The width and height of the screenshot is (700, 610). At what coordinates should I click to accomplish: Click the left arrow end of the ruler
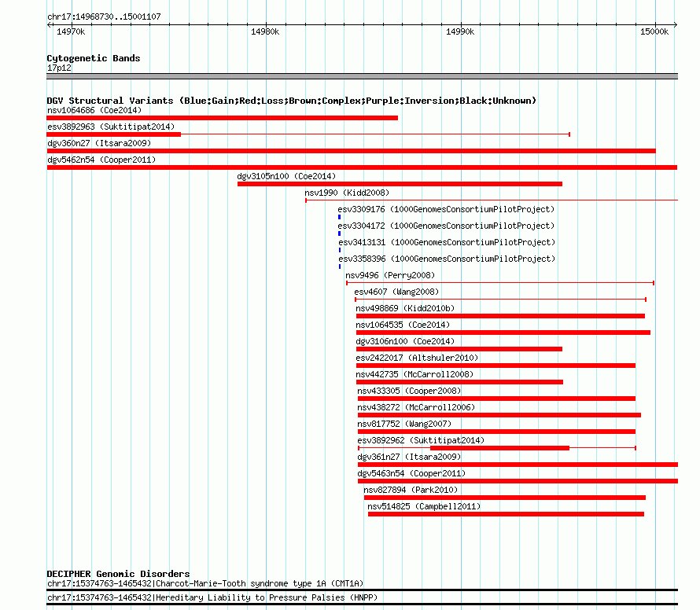(49, 25)
